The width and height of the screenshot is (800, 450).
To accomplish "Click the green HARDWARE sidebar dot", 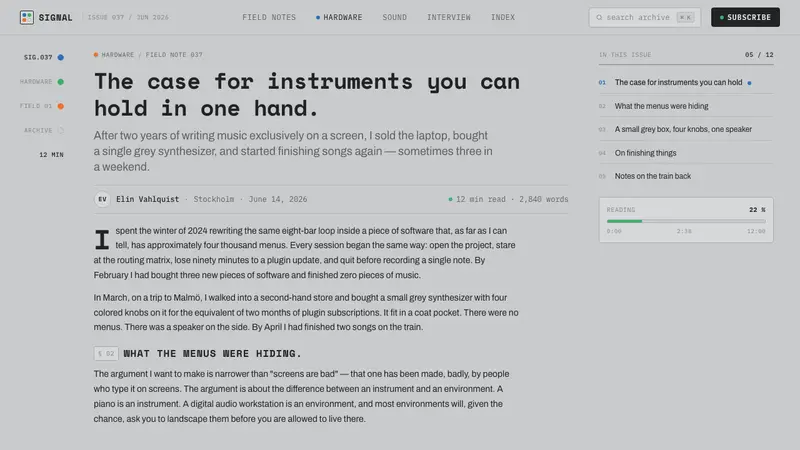I will (61, 82).
